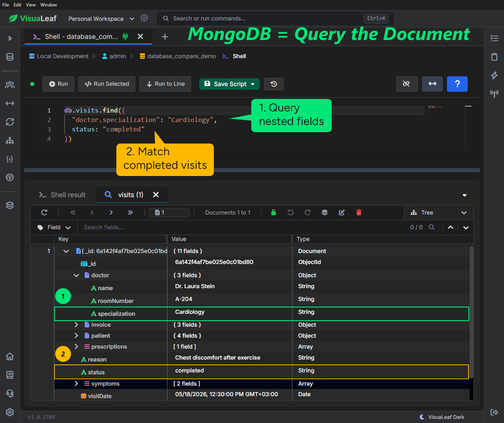
Task: Open the schema braces icon in sidebar
Action: point(10,159)
